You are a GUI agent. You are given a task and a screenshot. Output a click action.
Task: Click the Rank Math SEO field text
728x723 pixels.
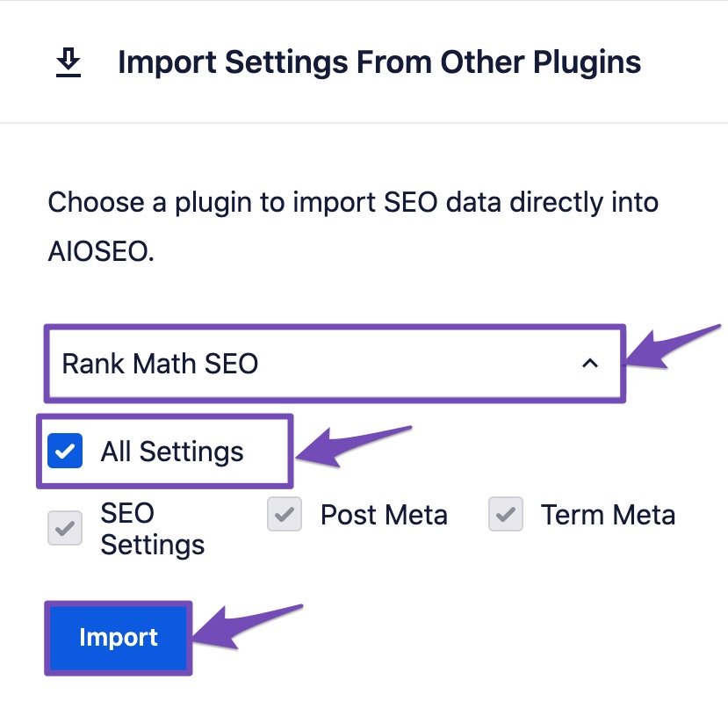point(158,363)
